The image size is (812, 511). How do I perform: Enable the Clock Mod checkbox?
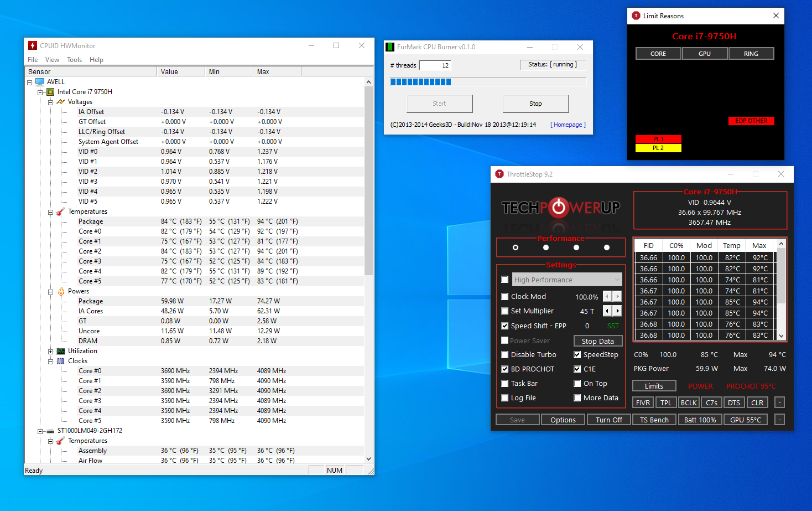[505, 296]
